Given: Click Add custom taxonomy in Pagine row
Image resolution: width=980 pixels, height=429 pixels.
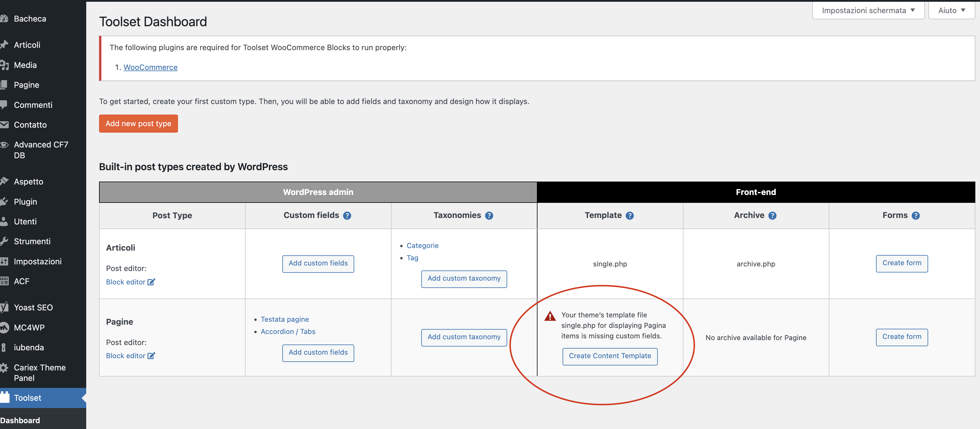Looking at the screenshot, I should [x=464, y=337].
